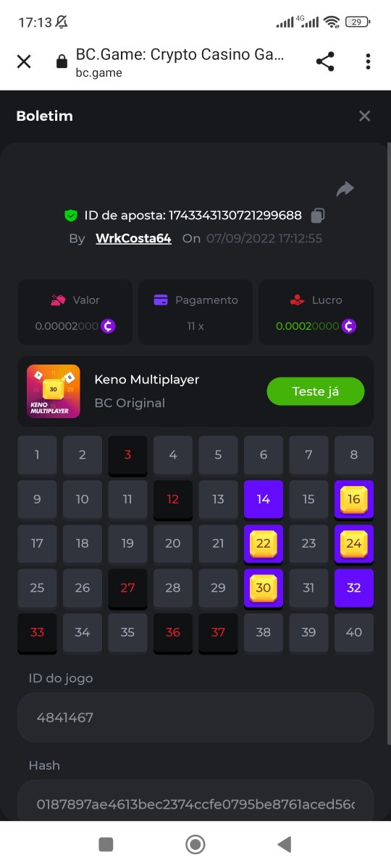Tap the Keno Multiplayer game thumbnail
This screenshot has width=391, height=868.
(54, 391)
